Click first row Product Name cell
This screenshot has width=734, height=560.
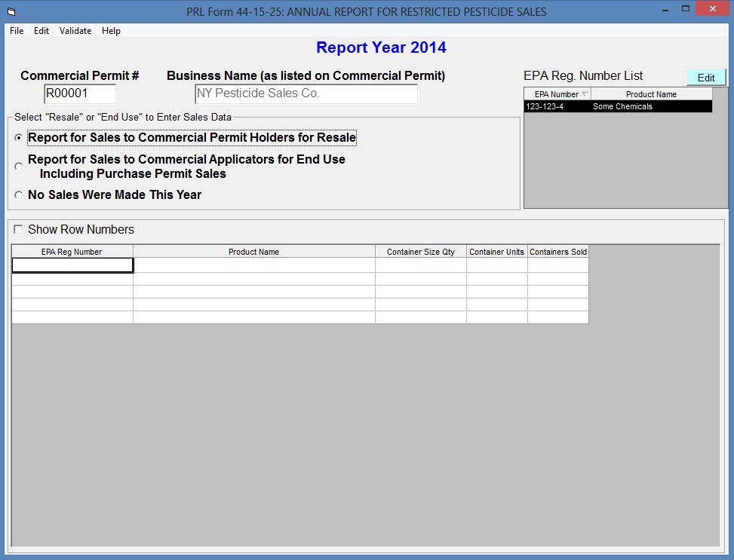(x=253, y=265)
